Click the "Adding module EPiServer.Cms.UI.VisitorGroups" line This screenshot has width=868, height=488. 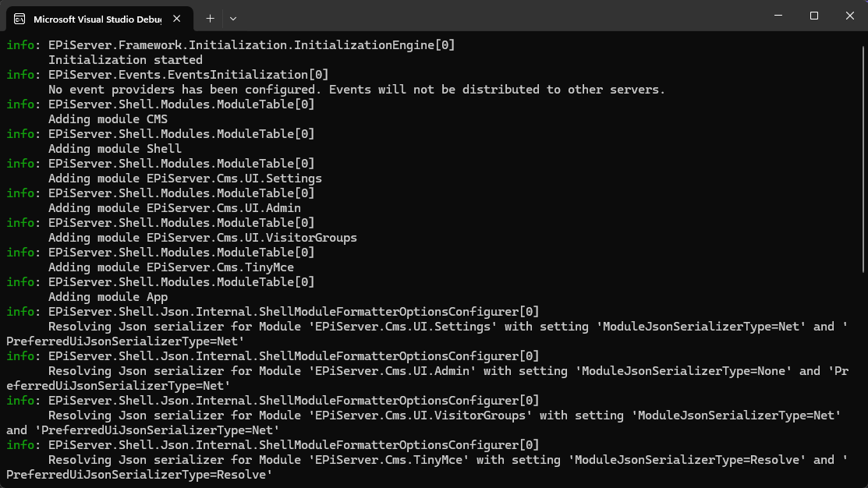[202, 238]
